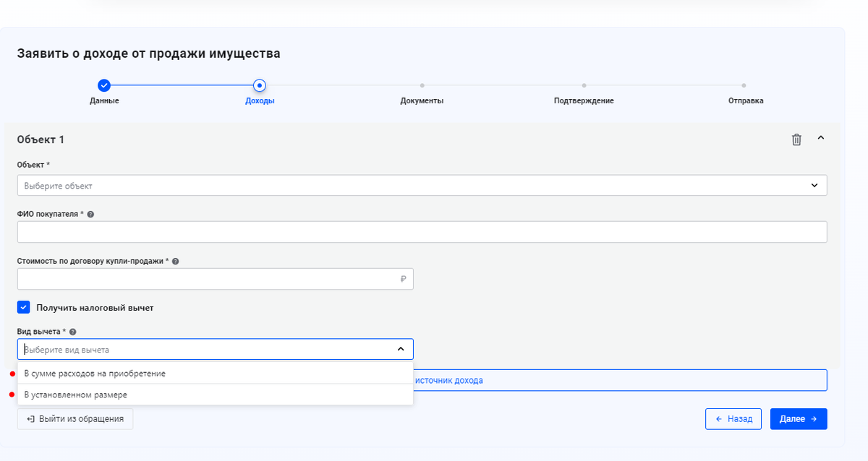Click inside the ФИО покупателя input field
The image size is (868, 461).
422,231
